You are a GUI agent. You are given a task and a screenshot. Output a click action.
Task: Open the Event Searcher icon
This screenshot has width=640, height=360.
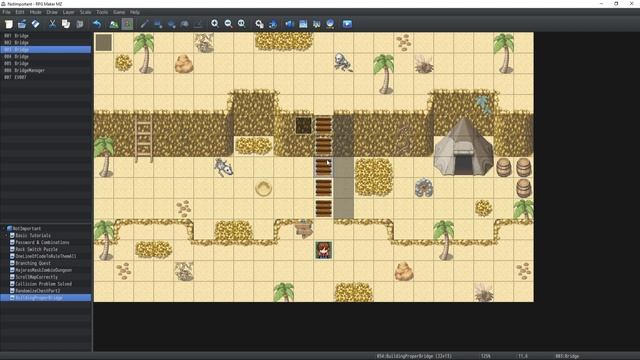coord(303,24)
